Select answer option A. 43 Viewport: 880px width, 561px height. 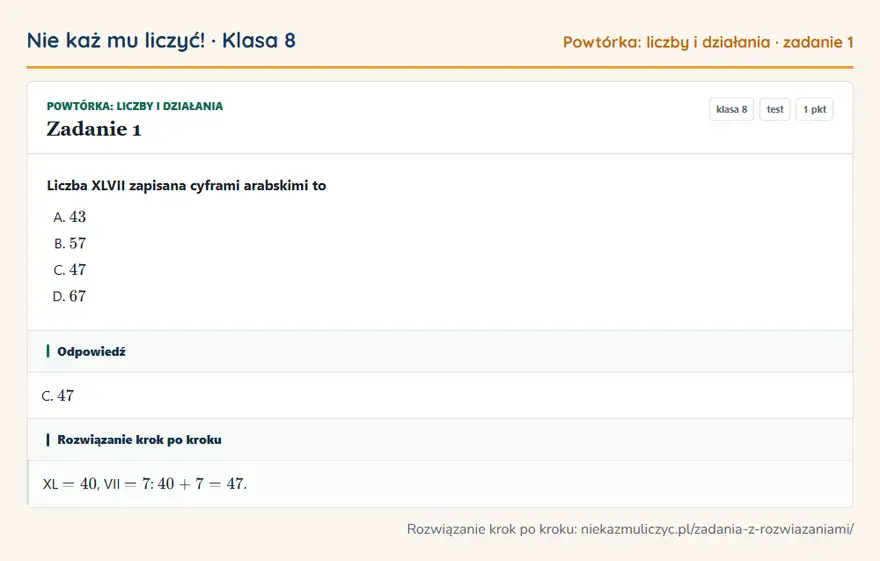(x=70, y=217)
